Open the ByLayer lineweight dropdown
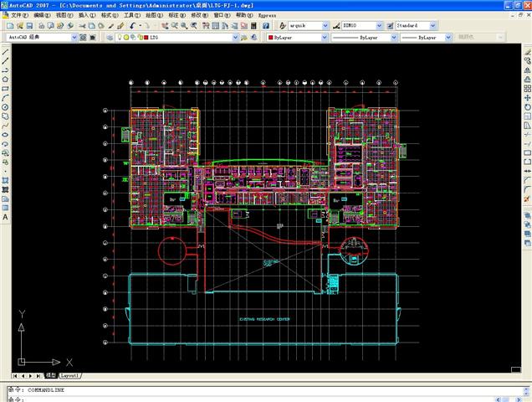Viewport: 532px width, 402px height. click(x=448, y=38)
